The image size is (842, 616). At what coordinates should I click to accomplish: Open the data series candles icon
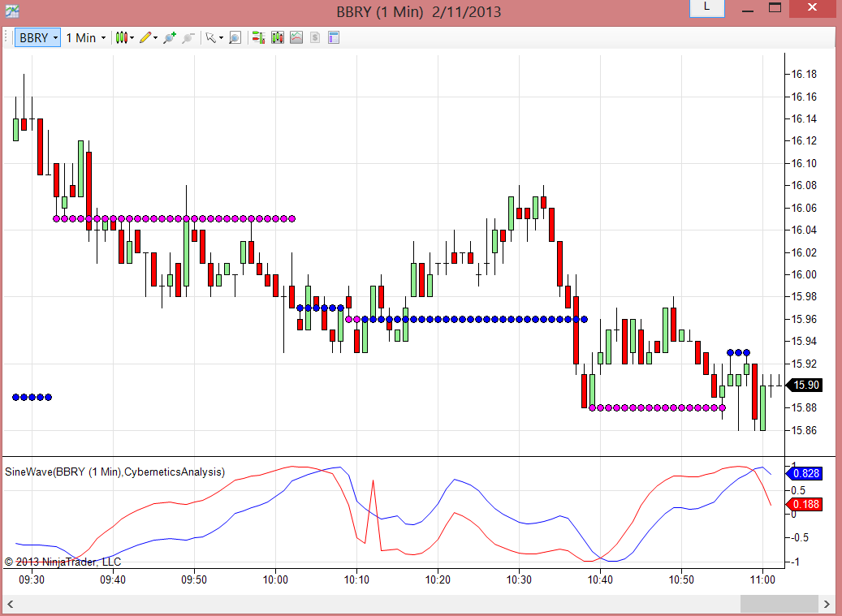coord(278,37)
